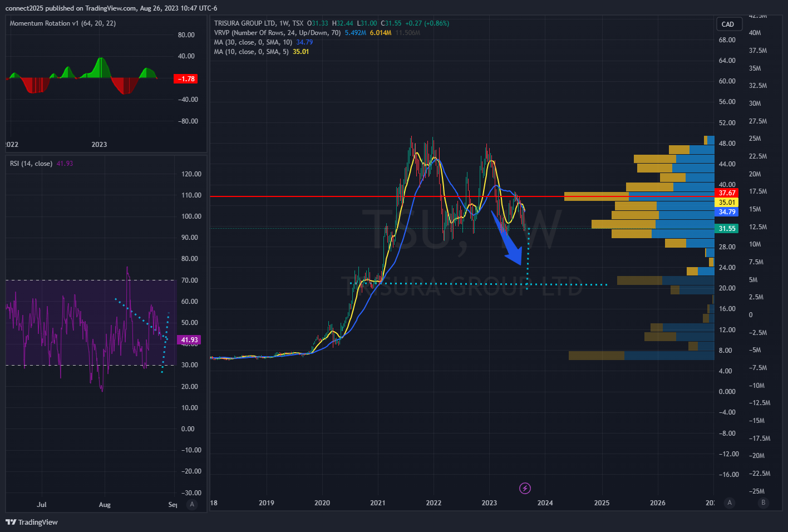Viewport: 788px width, 532px height.
Task: Click the 6.014M VRVP down volume value
Action: tap(381, 33)
